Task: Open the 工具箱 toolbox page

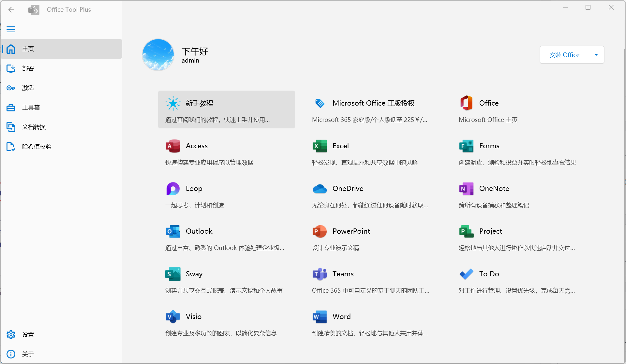Action: [x=62, y=108]
